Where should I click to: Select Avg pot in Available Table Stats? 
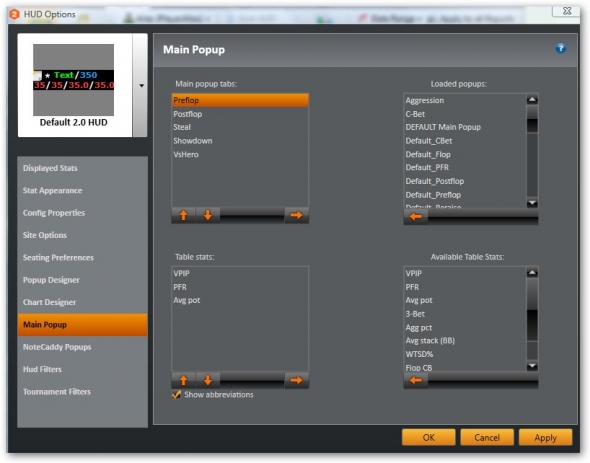pyautogui.click(x=465, y=300)
